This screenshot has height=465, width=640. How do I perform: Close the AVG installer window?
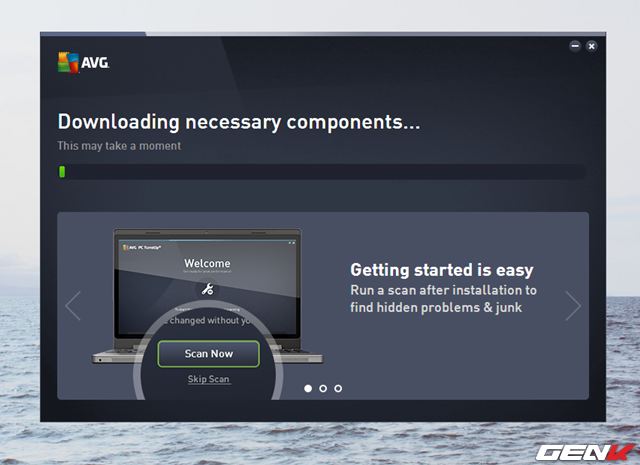(x=591, y=46)
